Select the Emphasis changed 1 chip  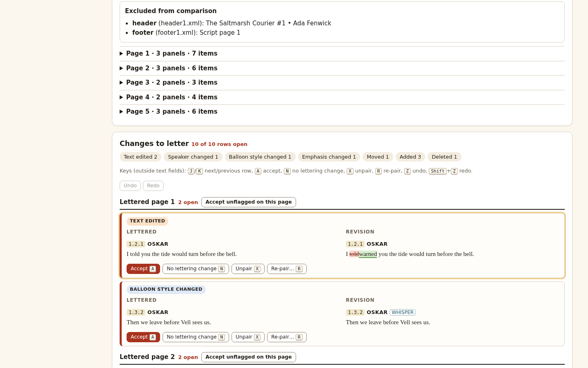tap(329, 157)
